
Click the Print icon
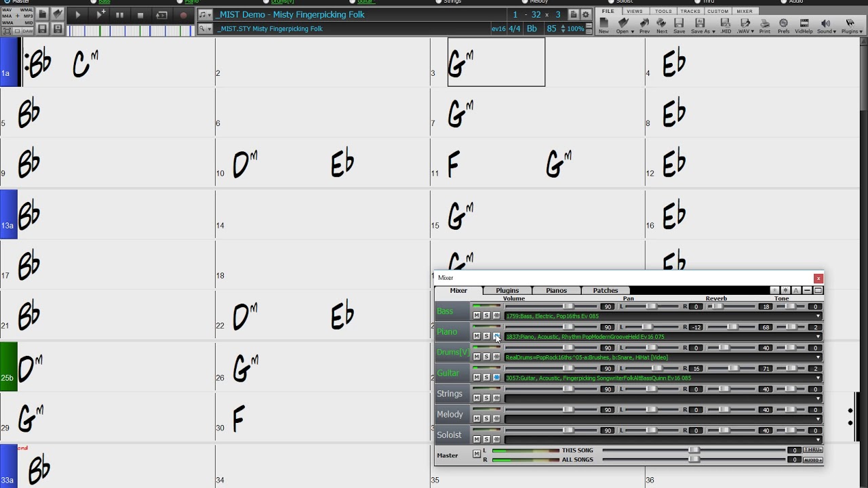(x=765, y=26)
